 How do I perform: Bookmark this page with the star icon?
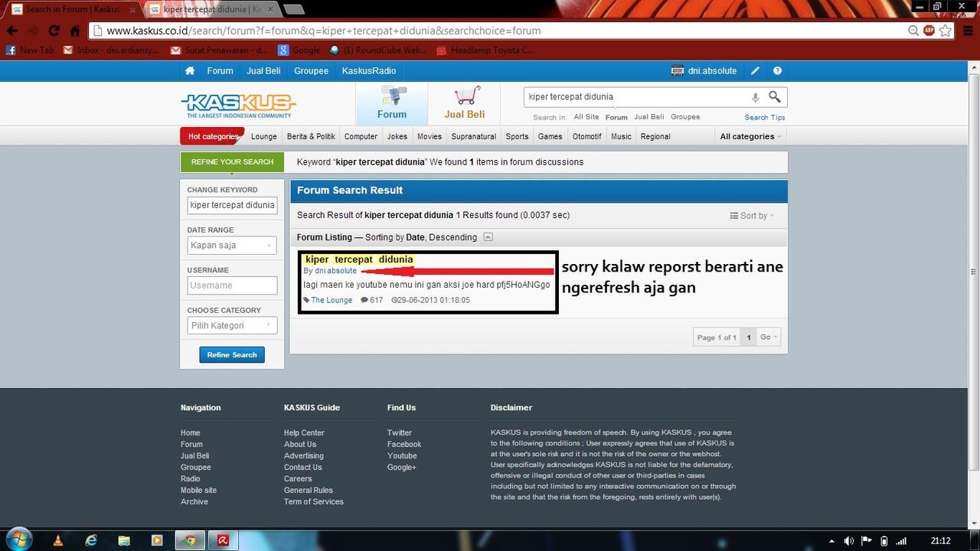(945, 31)
